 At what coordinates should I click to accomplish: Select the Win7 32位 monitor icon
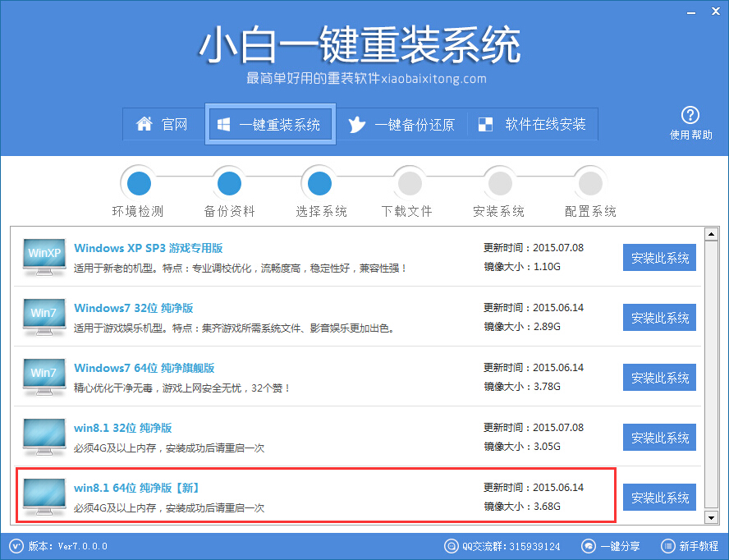(43, 317)
